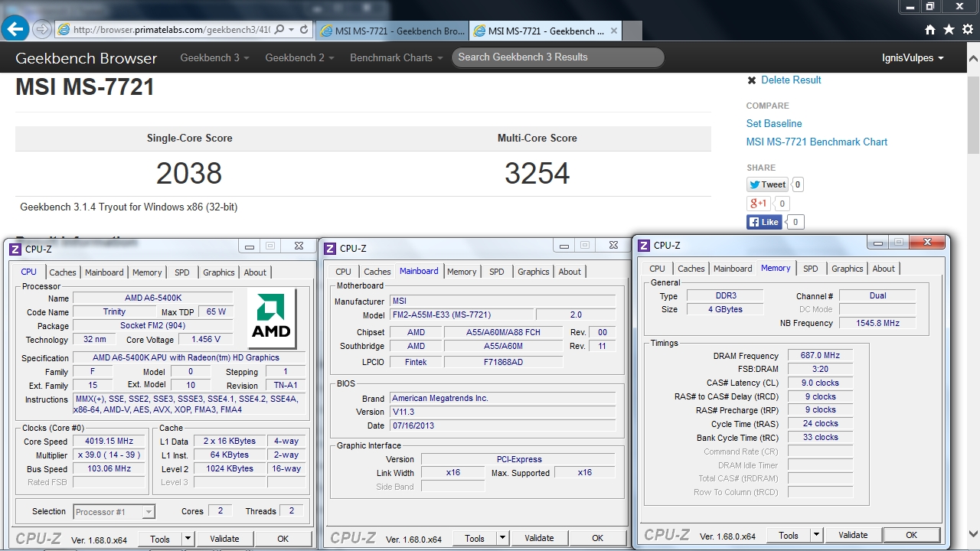Open the Geekbench 2 dropdown menu
The image size is (980, 551).
tap(299, 58)
